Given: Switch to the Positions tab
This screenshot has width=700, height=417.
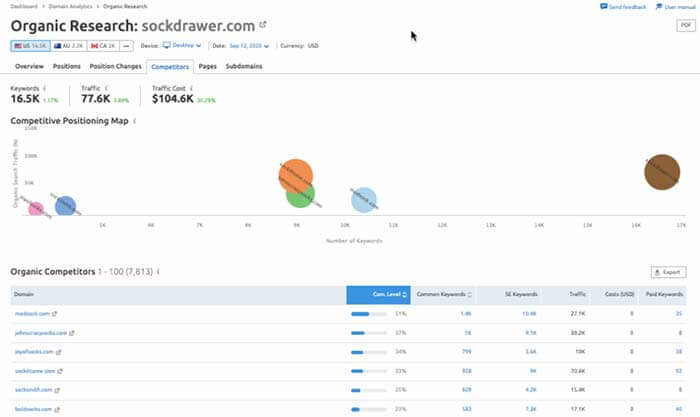Looking at the screenshot, I should pyautogui.click(x=67, y=67).
